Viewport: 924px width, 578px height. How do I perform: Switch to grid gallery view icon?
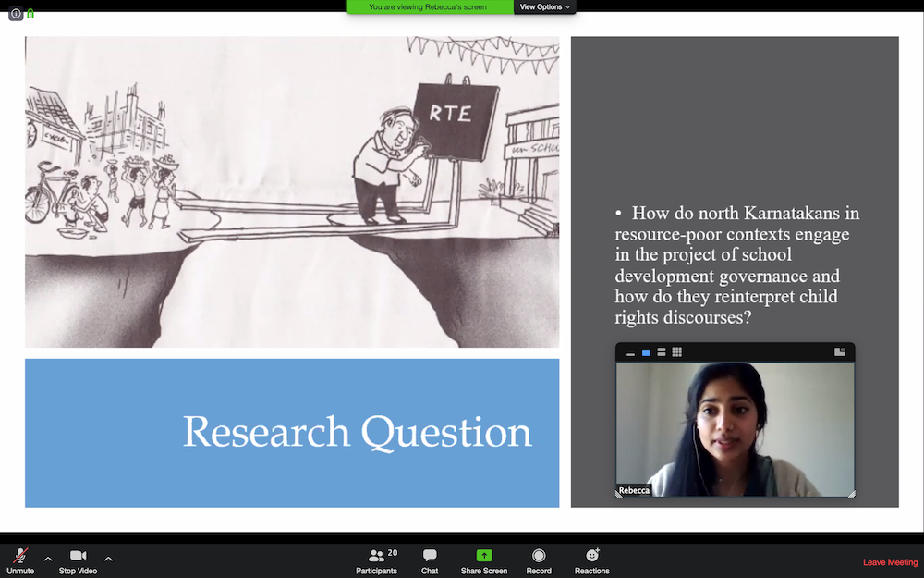pyautogui.click(x=677, y=352)
